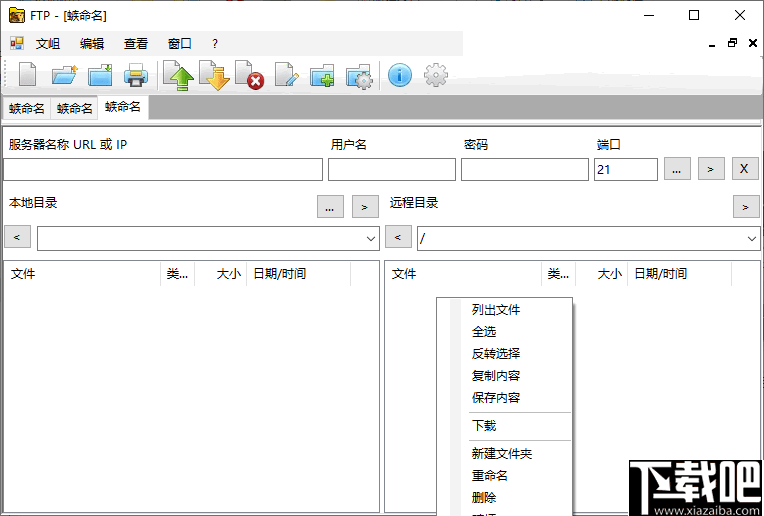Choose 新建文件夹 from the context menu
This screenshot has height=516, width=764.
click(504, 454)
